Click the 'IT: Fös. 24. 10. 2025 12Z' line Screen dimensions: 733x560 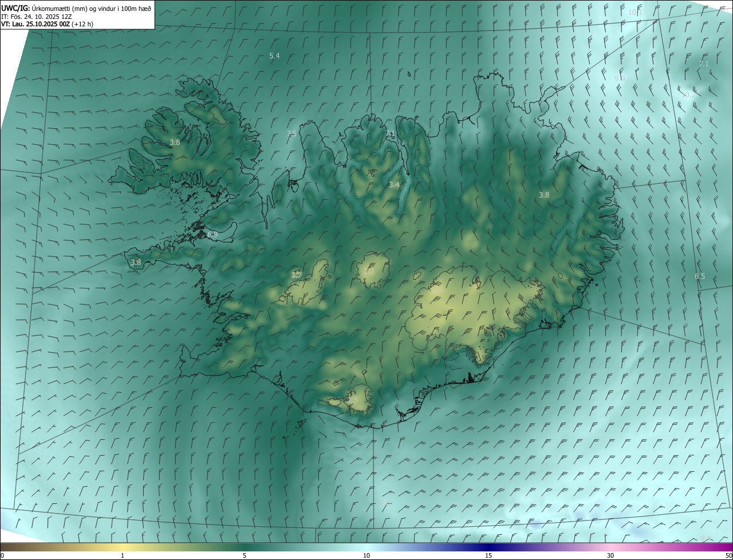[x=36, y=17]
